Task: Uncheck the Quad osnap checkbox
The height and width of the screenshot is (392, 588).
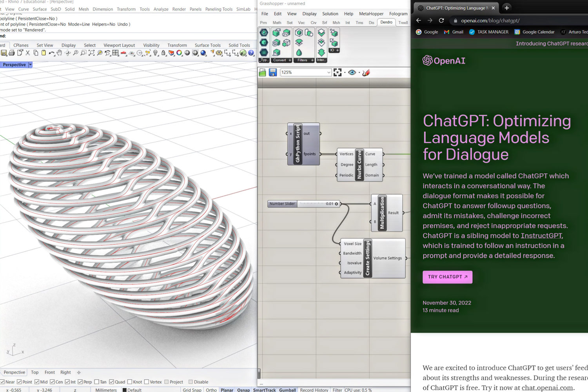Action: coord(112,382)
